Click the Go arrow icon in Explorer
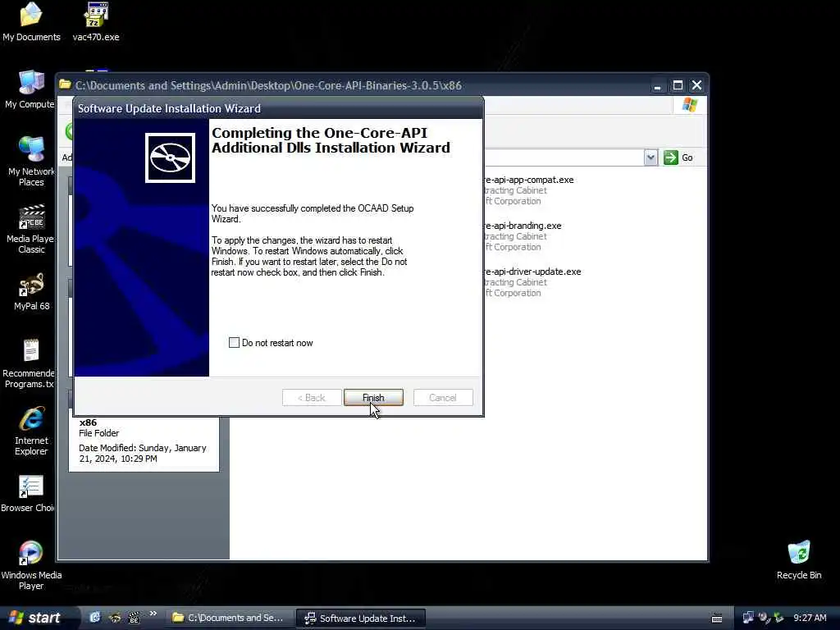840x630 pixels. [671, 157]
